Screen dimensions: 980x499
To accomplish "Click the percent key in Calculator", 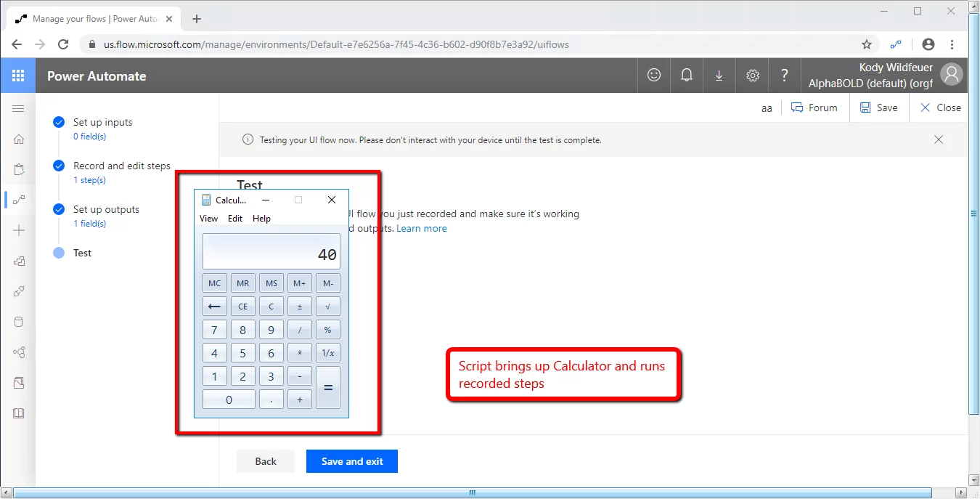I will (328, 330).
